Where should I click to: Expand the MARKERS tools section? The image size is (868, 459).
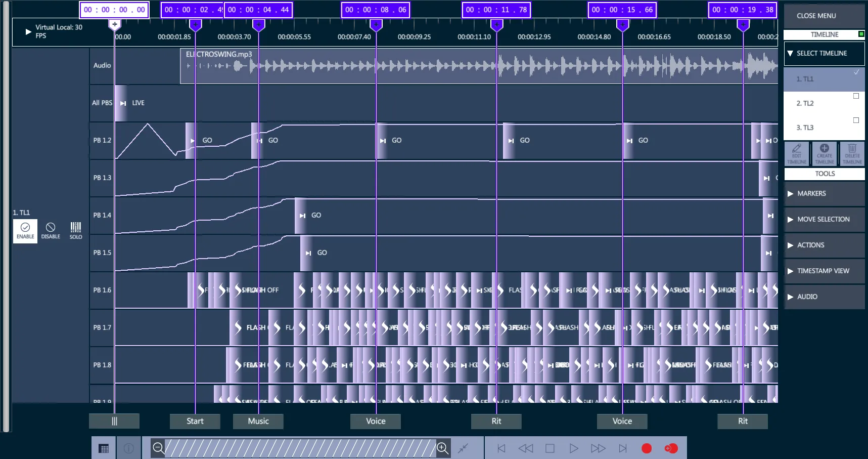(824, 193)
